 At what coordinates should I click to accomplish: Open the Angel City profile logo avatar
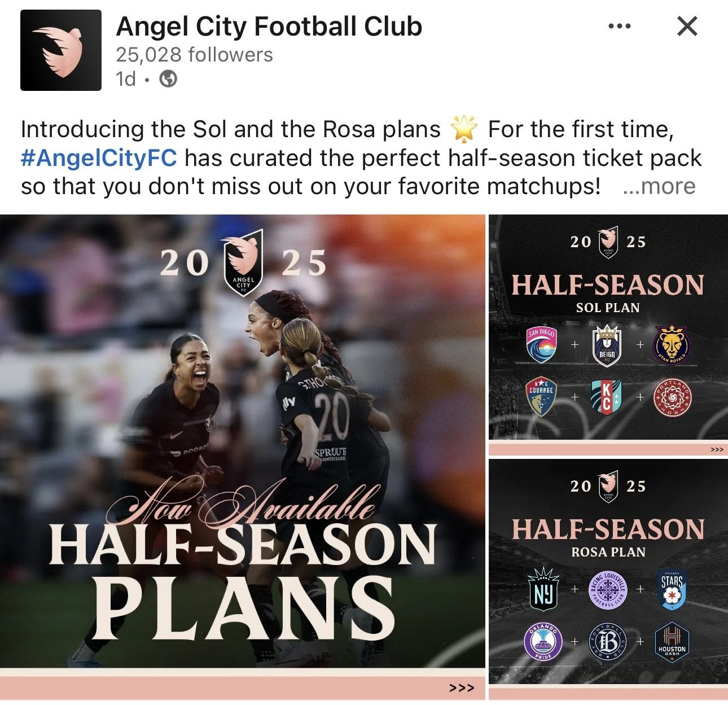[61, 50]
